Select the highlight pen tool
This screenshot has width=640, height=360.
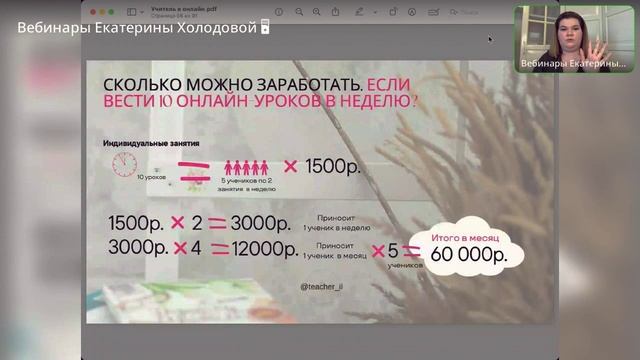coord(359,12)
